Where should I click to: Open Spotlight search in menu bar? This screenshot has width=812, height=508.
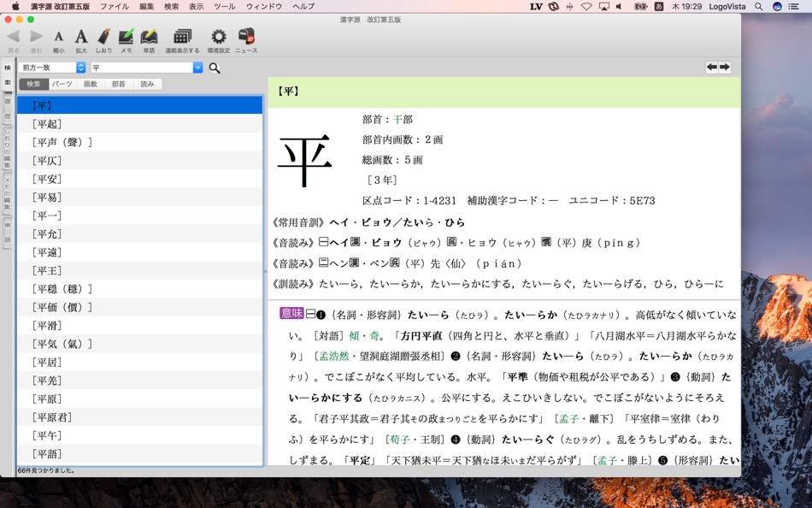click(759, 7)
